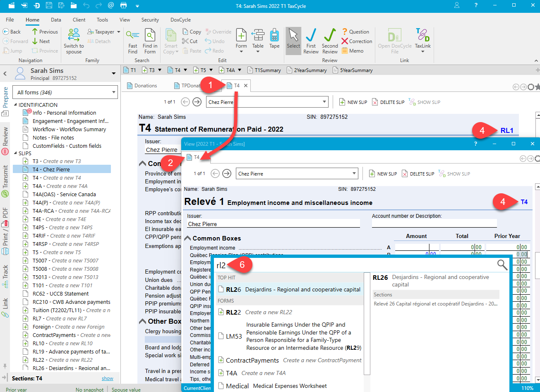
Task: Click the Switch to spouse icon
Action: tap(74, 35)
